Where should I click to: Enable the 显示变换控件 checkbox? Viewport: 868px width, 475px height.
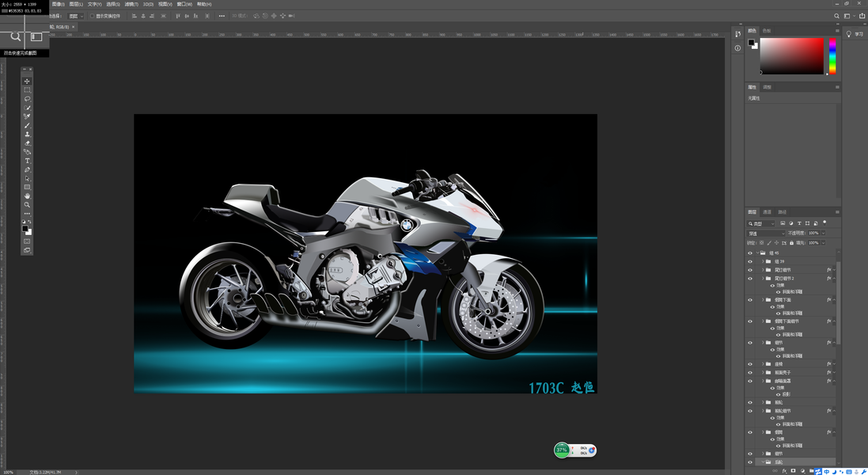point(92,16)
